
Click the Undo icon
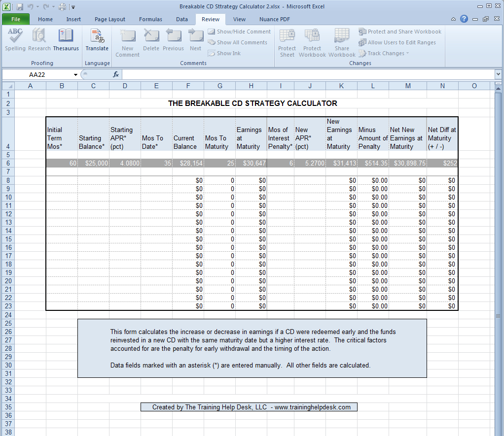coord(30,6)
